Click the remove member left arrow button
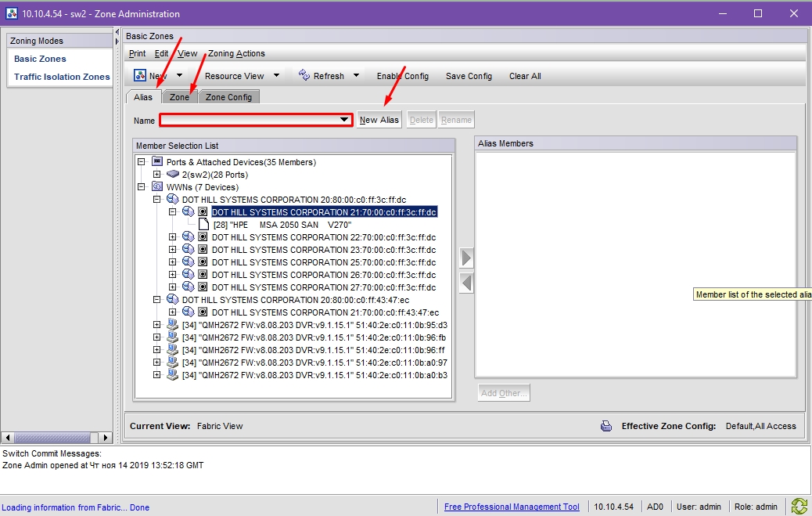812x516 pixels. 466,283
